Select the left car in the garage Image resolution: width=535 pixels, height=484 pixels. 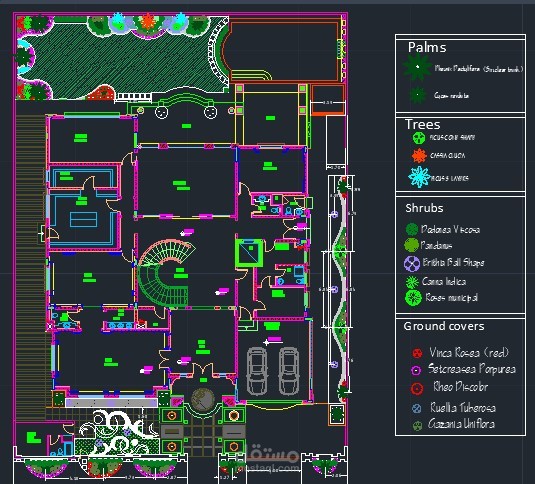tap(257, 371)
